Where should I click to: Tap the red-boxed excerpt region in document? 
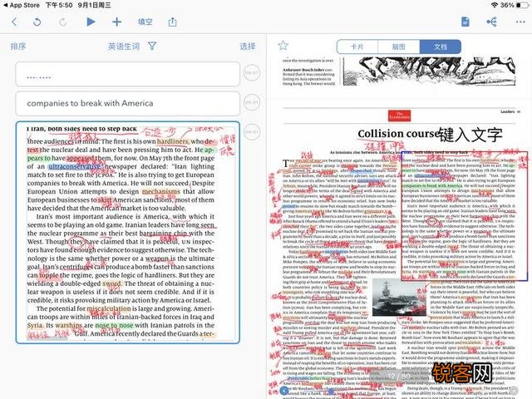(465, 216)
